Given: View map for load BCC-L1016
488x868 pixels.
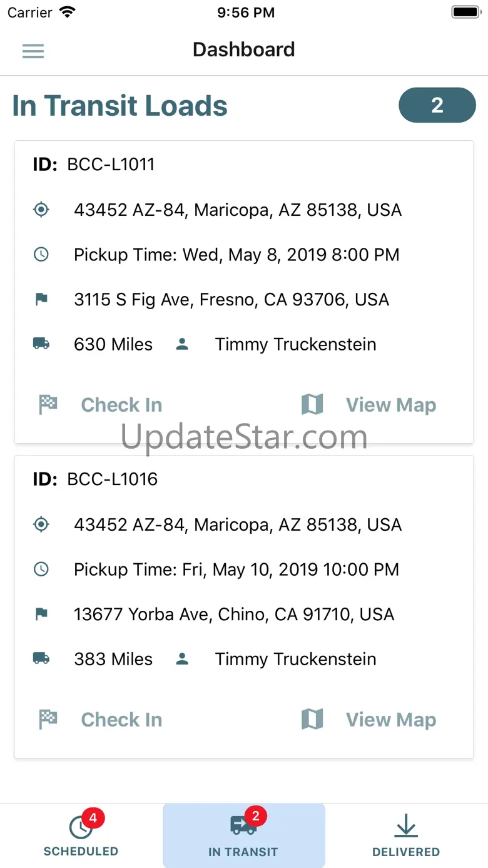Looking at the screenshot, I should pos(369,720).
